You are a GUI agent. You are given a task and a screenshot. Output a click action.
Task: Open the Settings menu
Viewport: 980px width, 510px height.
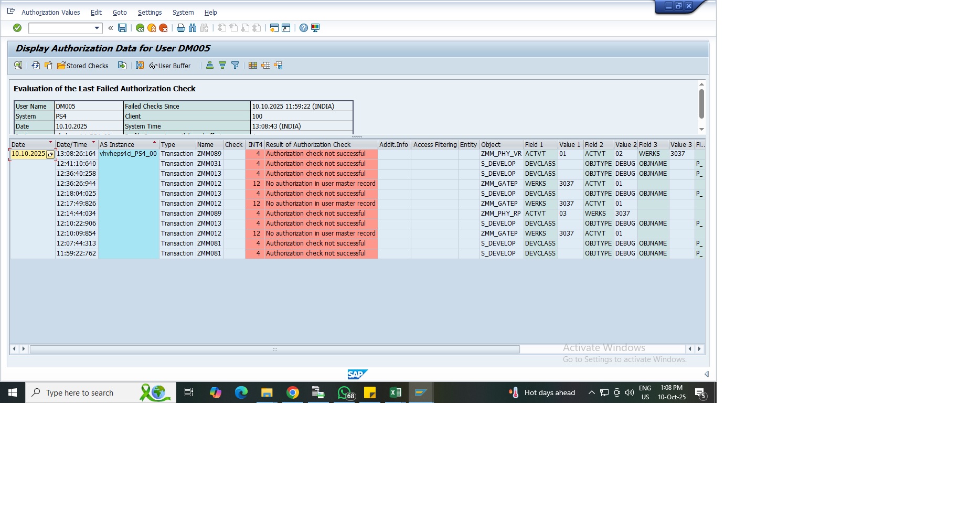click(150, 12)
